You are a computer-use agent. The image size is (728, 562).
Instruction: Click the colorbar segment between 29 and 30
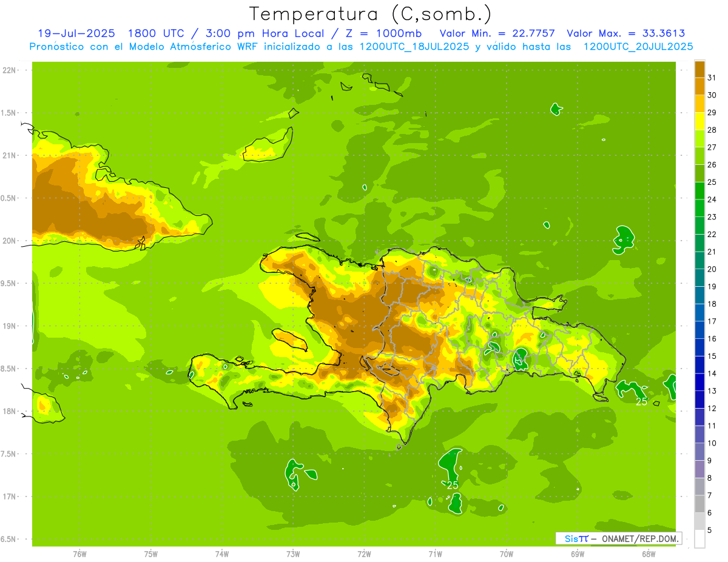click(x=699, y=104)
